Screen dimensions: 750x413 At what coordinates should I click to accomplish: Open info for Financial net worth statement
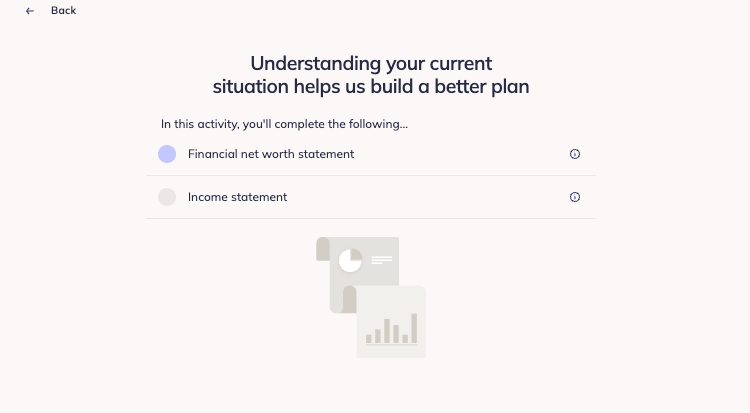(574, 154)
